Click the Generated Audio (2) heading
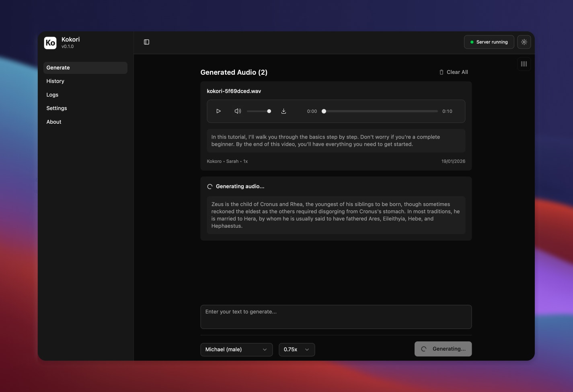 pos(234,72)
